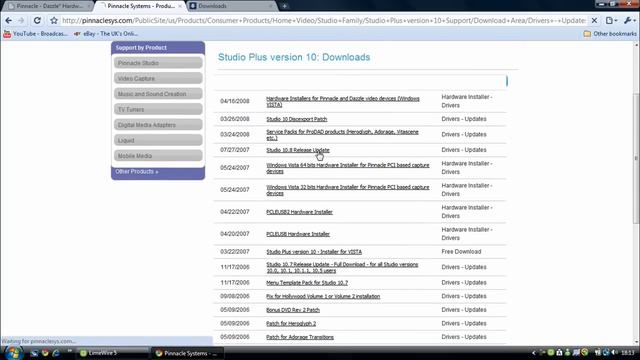Open the eBay - The UK's Onli... bookmark
The image size is (640, 360).
pos(106,34)
